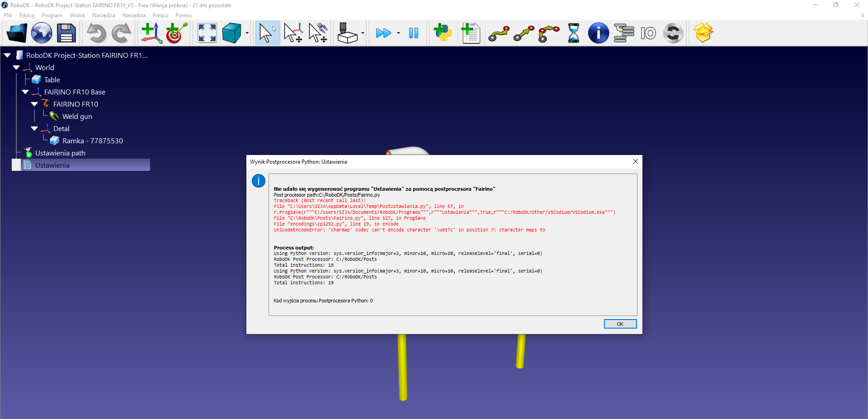Add a reference frame
Image resolution: width=868 pixels, height=419 pixels.
151,33
